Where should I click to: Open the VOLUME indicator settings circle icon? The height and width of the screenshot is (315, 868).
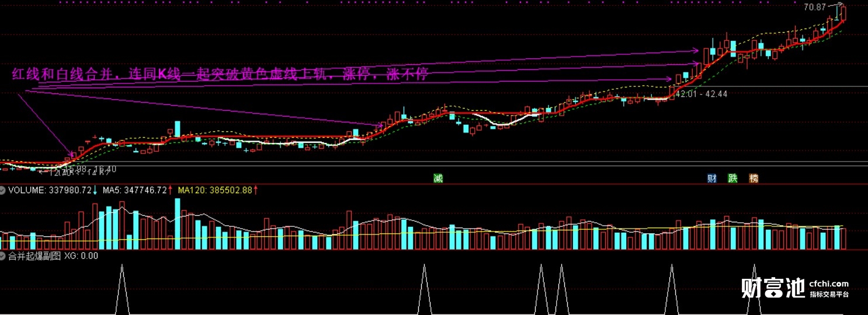pos(3,190)
